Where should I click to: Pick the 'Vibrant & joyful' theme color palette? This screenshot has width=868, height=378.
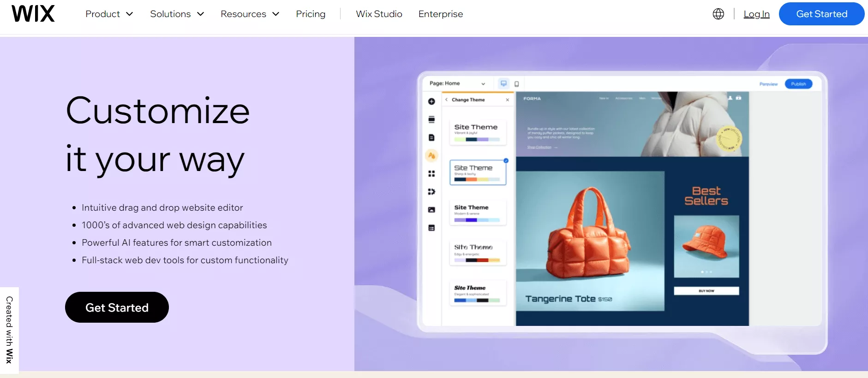(x=477, y=139)
